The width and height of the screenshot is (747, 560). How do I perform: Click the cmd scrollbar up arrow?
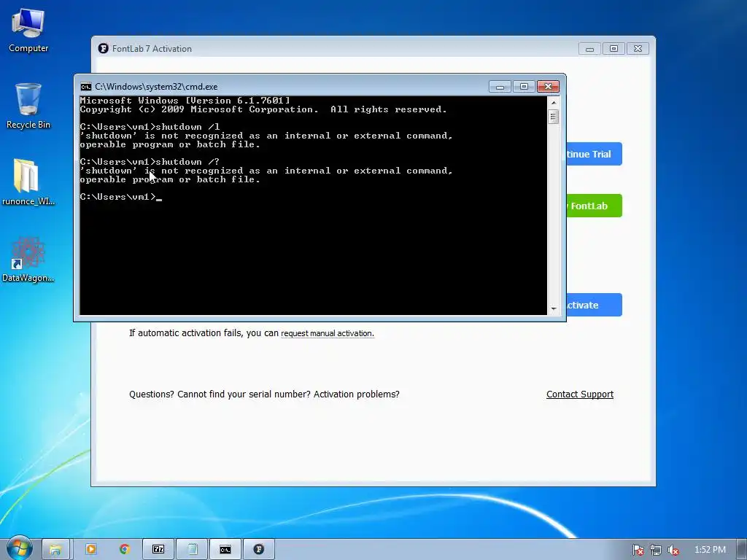pos(553,102)
